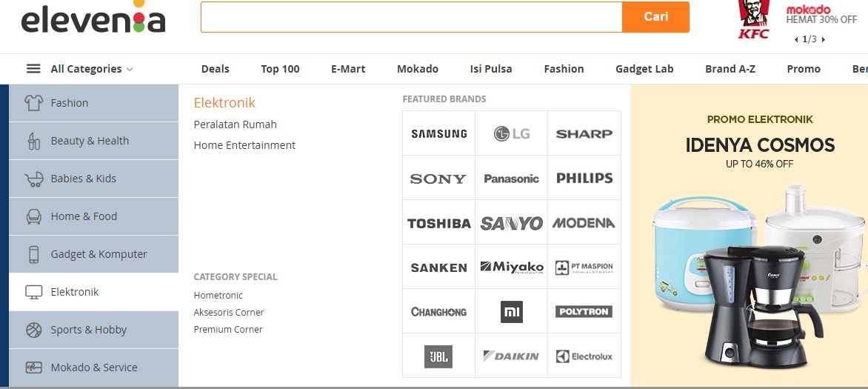Select the Sanken brand logo

(439, 267)
